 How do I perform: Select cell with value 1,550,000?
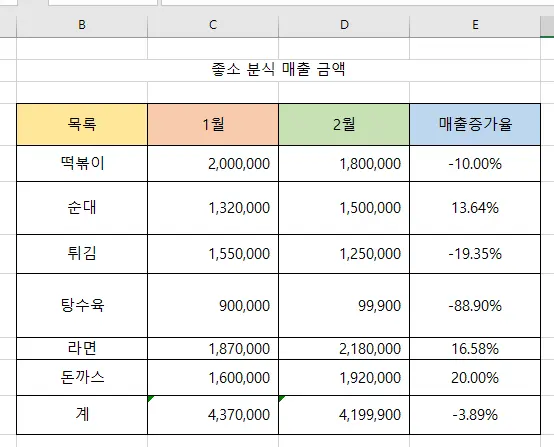pyautogui.click(x=213, y=254)
